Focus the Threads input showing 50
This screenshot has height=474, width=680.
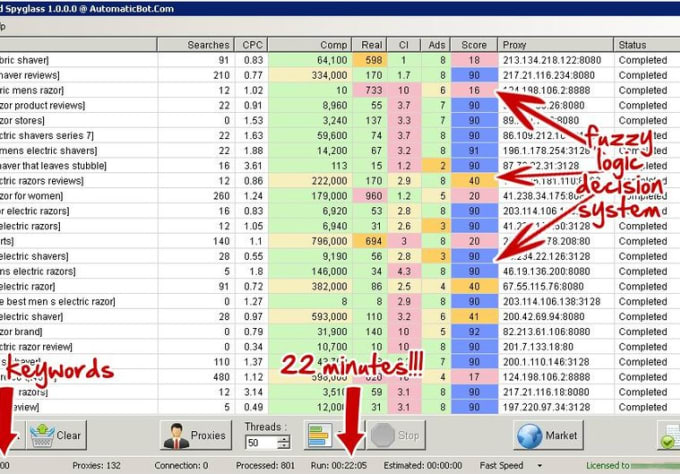click(x=262, y=443)
